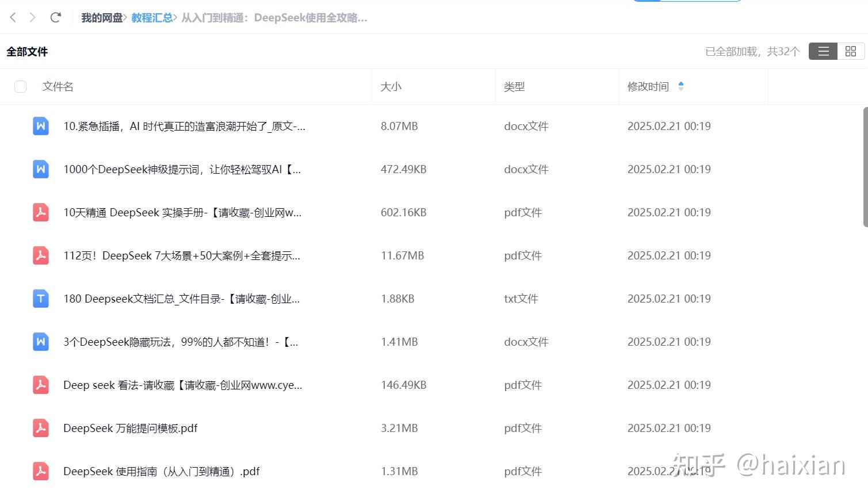The height and width of the screenshot is (501, 868).
Task: Click the PDF icon for DeepSeek 使用指南
Action: pos(41,471)
